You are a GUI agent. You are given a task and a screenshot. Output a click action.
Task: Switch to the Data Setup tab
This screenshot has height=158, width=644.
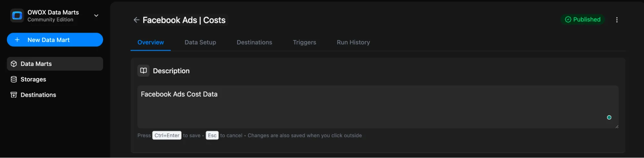[x=200, y=42]
